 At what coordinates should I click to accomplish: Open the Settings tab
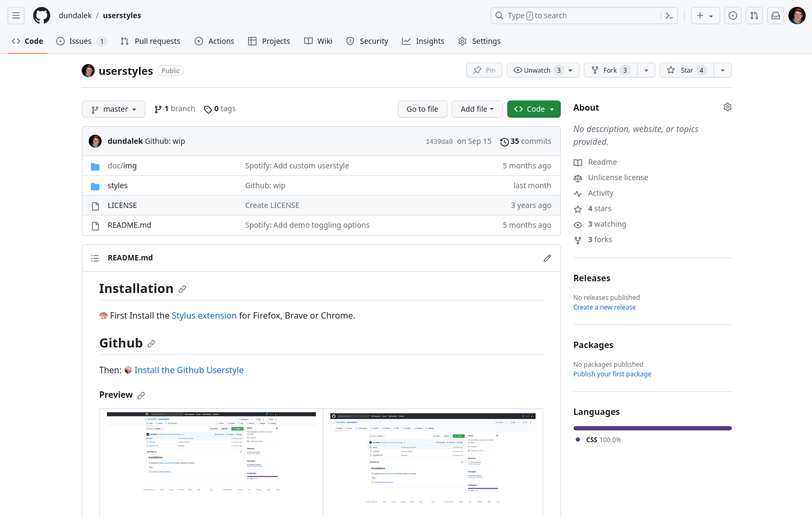click(x=480, y=41)
